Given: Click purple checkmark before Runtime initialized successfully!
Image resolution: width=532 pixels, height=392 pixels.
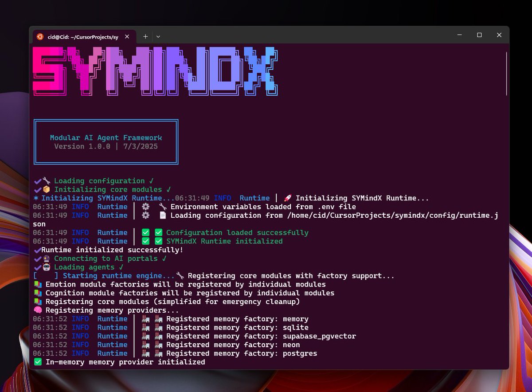Looking at the screenshot, I should click(37, 250).
